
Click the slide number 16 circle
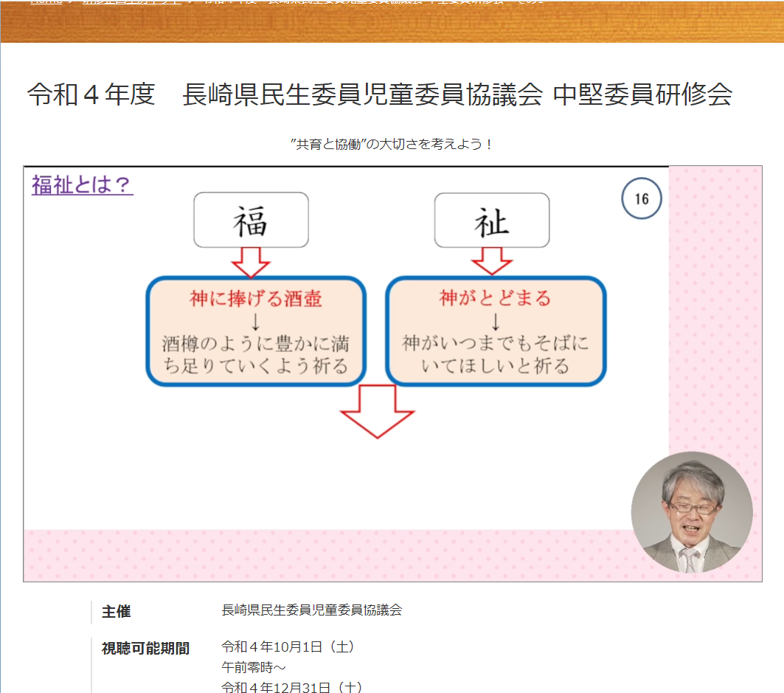click(x=642, y=199)
